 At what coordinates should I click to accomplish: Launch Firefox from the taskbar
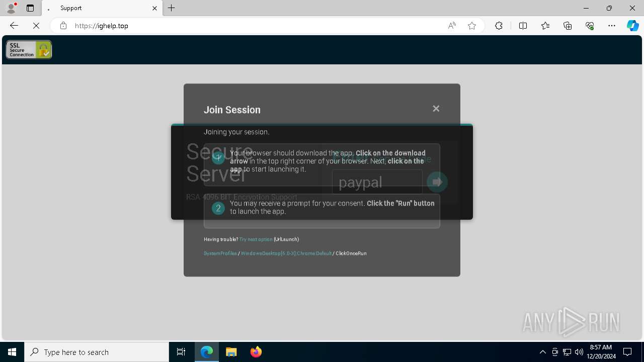pyautogui.click(x=256, y=352)
